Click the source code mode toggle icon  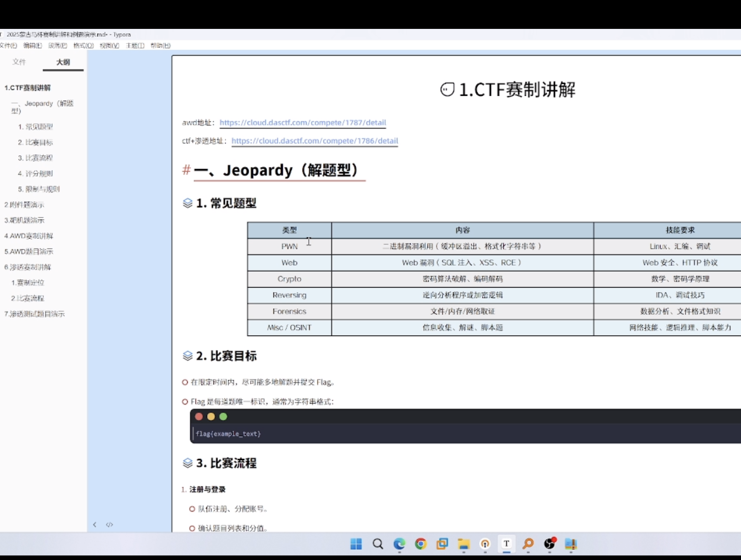coord(109,525)
